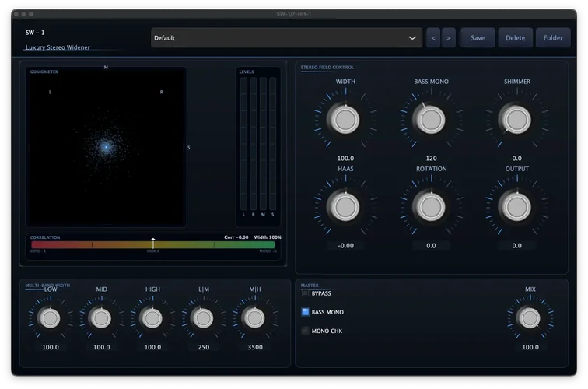This screenshot has width=588, height=389.
Task: Delete the current preset
Action: click(515, 38)
